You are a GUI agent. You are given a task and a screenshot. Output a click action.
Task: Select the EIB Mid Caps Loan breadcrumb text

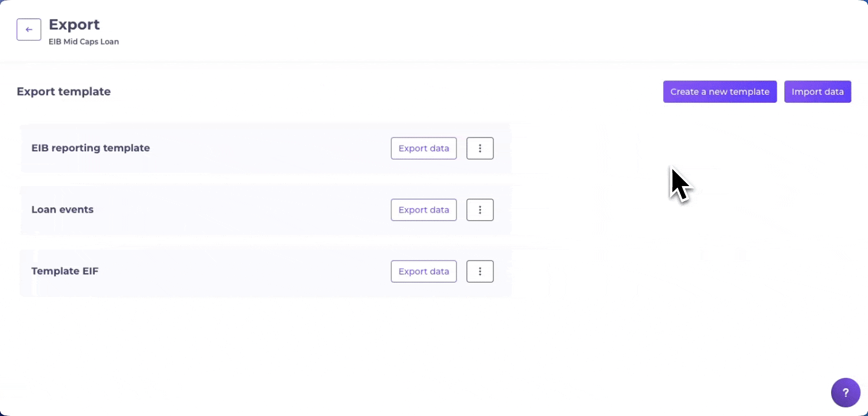point(84,42)
